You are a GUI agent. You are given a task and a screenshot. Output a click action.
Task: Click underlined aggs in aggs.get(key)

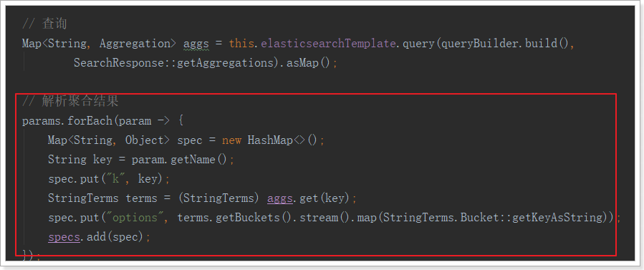[x=280, y=198]
